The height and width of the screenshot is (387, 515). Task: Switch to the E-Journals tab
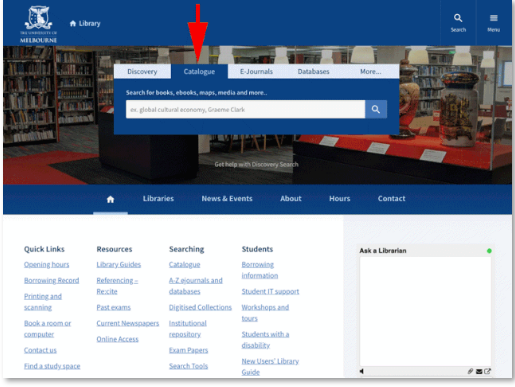256,72
